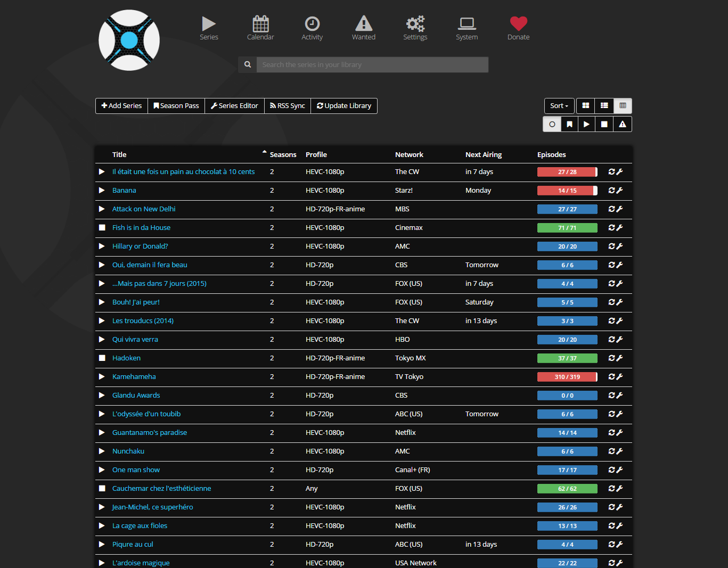Viewport: 728px width, 568px height.
Task: Open the Banana series link
Action: (124, 191)
